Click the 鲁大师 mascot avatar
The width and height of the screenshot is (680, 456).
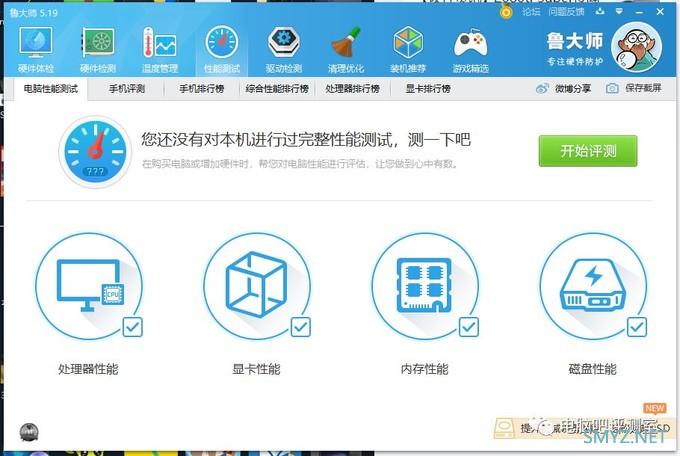pyautogui.click(x=636, y=47)
